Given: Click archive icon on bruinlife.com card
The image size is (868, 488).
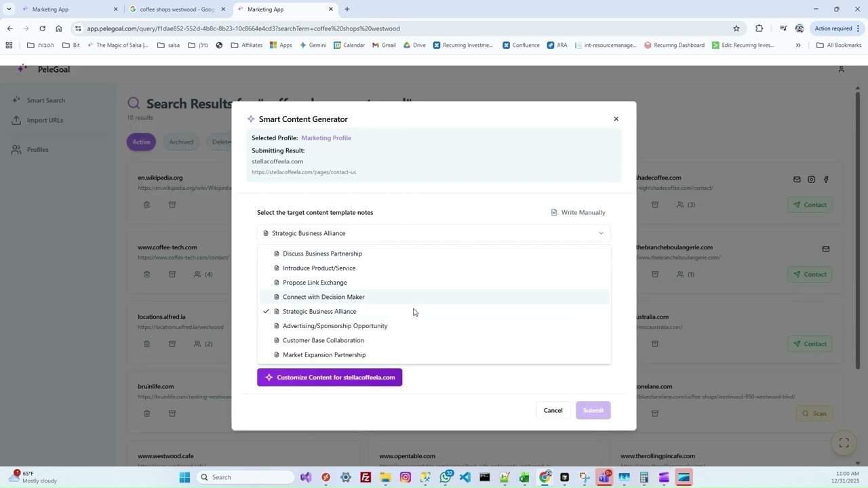Looking at the screenshot, I should click(172, 413).
